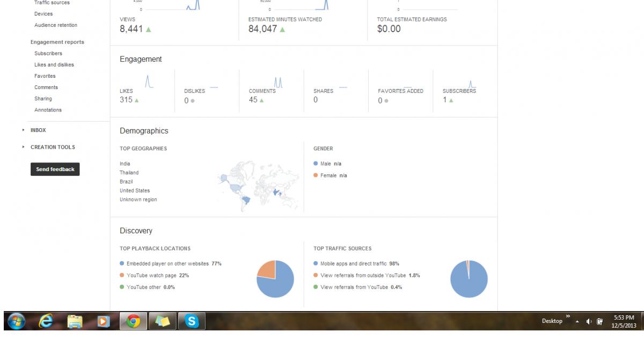Image resolution: width=644 pixels, height=362 pixels.
Task: Expand the Desktop toolbar chevron
Action: (x=568, y=316)
